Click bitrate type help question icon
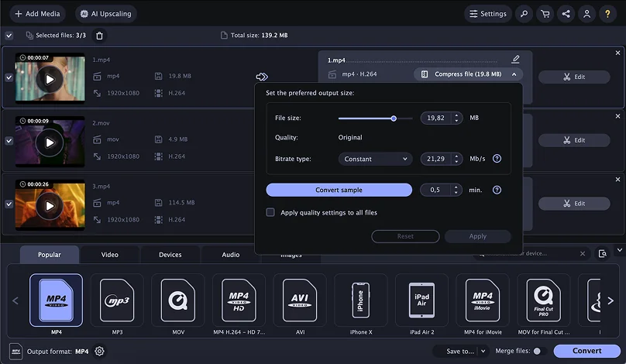This screenshot has height=364, width=626. point(497,159)
